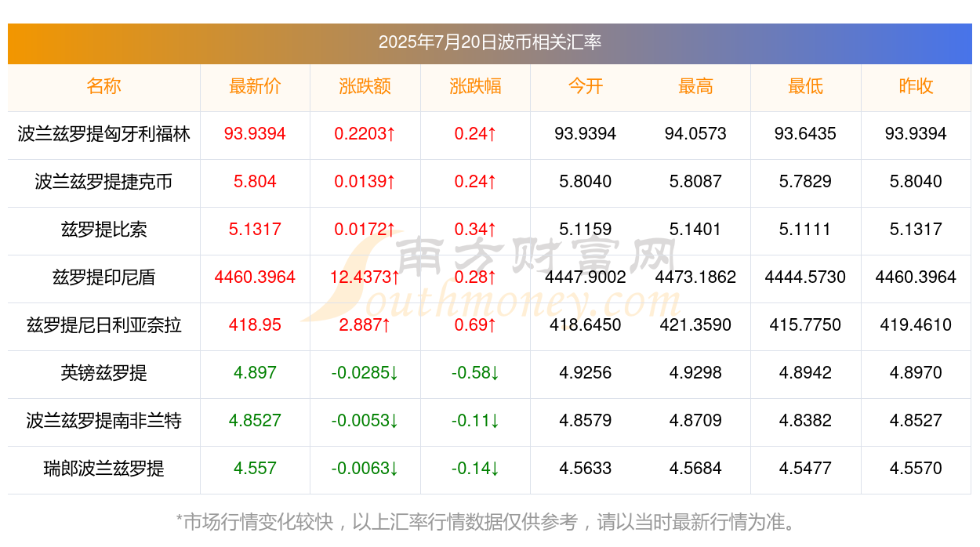Image resolution: width=980 pixels, height=547 pixels.
Task: Click low value 4.8382
Action: pos(806,421)
